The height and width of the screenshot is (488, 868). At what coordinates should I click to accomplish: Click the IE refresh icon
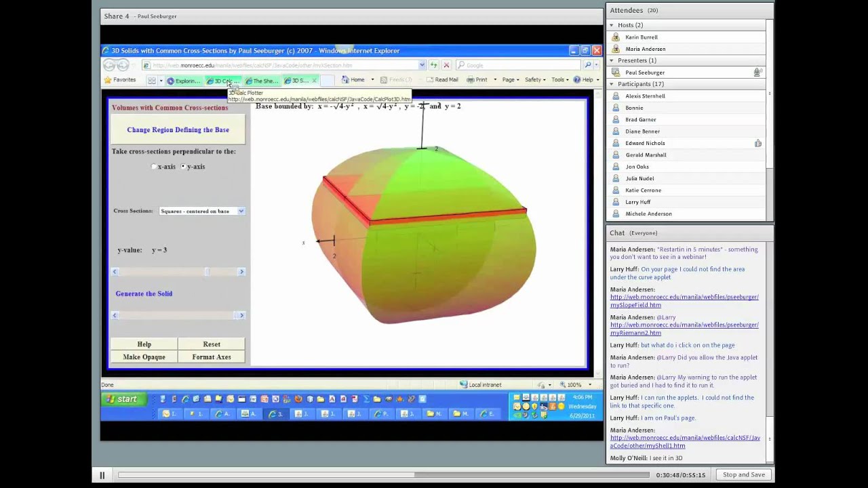coord(433,65)
